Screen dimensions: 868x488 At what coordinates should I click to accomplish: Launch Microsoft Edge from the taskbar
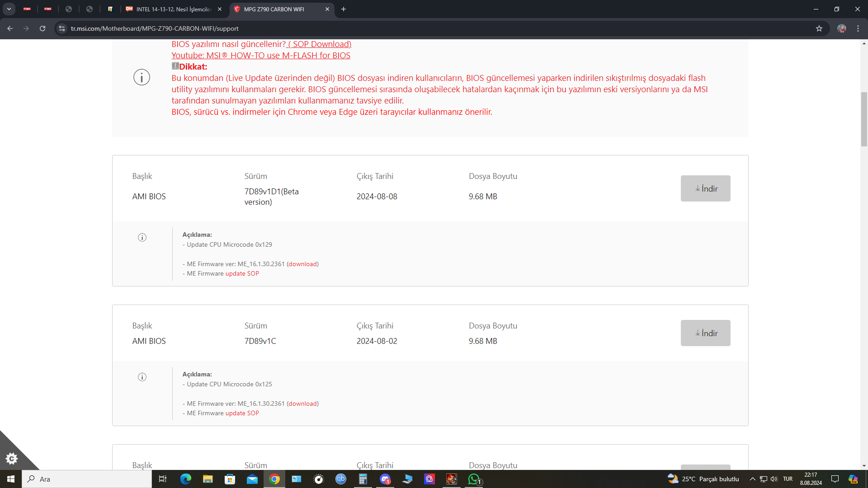(x=185, y=479)
